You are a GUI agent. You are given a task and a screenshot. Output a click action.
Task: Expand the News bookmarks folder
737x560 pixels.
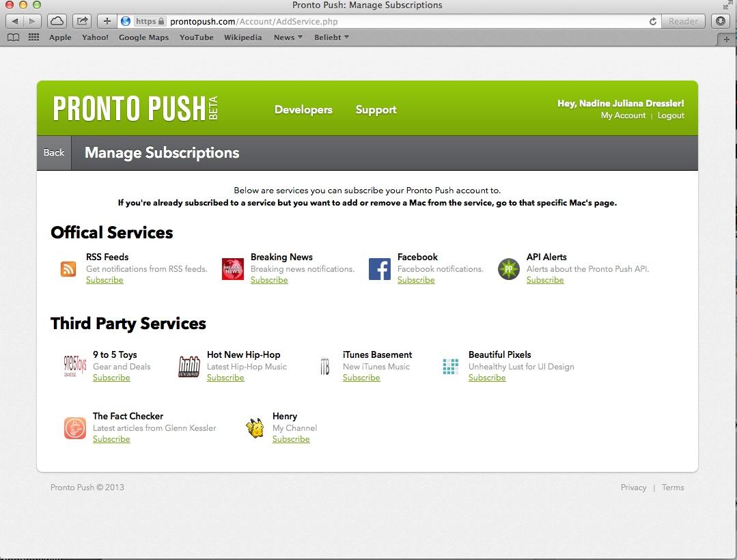(x=288, y=38)
